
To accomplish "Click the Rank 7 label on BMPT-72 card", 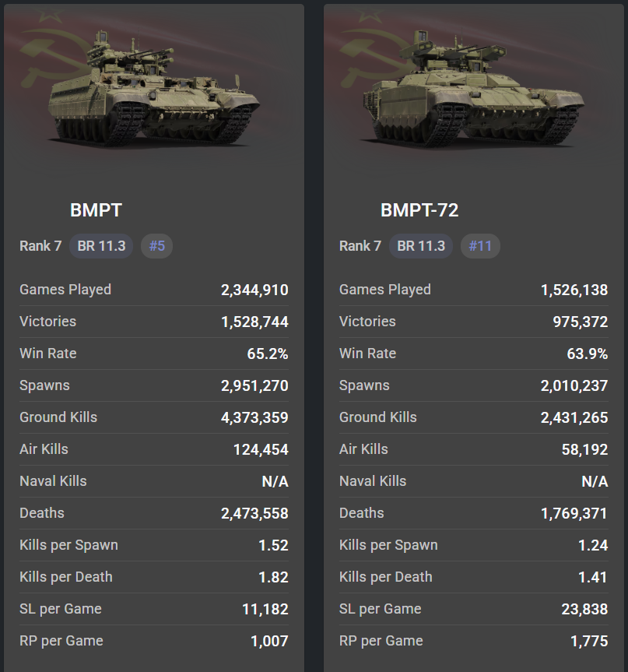I will point(360,246).
